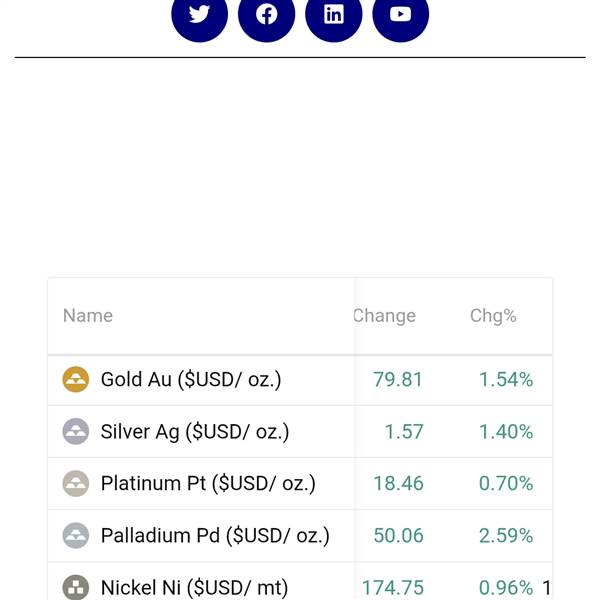Sort by the Chg% column header
Image resolution: width=600 pixels, height=600 pixels.
pos(493,316)
